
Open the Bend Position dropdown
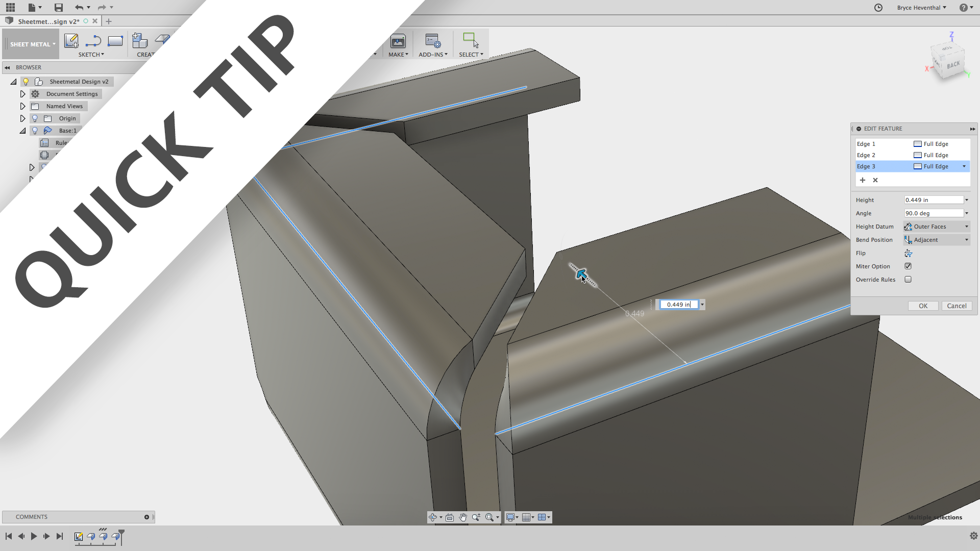pyautogui.click(x=936, y=240)
